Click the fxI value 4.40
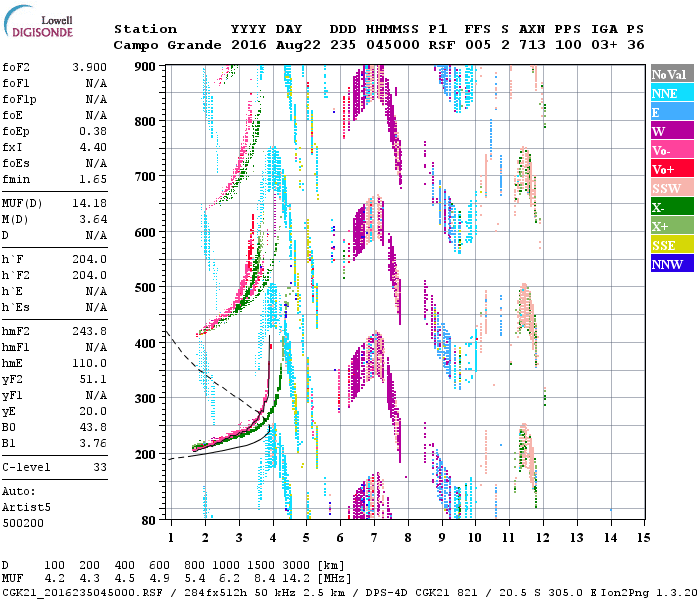Viewport: 700px width, 600px height. pos(93,147)
